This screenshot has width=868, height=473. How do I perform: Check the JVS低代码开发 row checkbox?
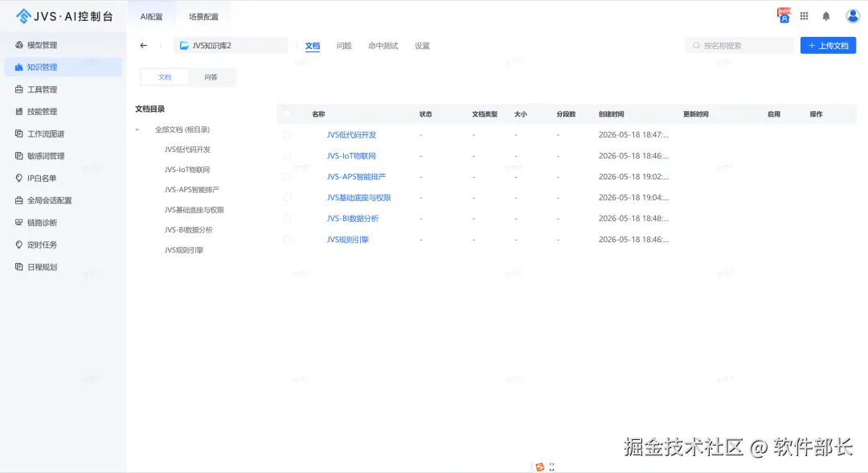287,134
